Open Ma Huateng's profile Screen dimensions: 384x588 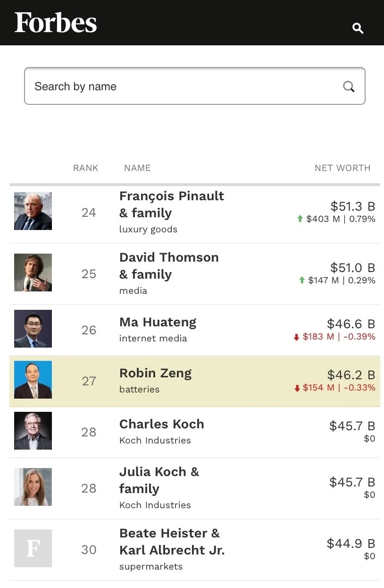[158, 322]
